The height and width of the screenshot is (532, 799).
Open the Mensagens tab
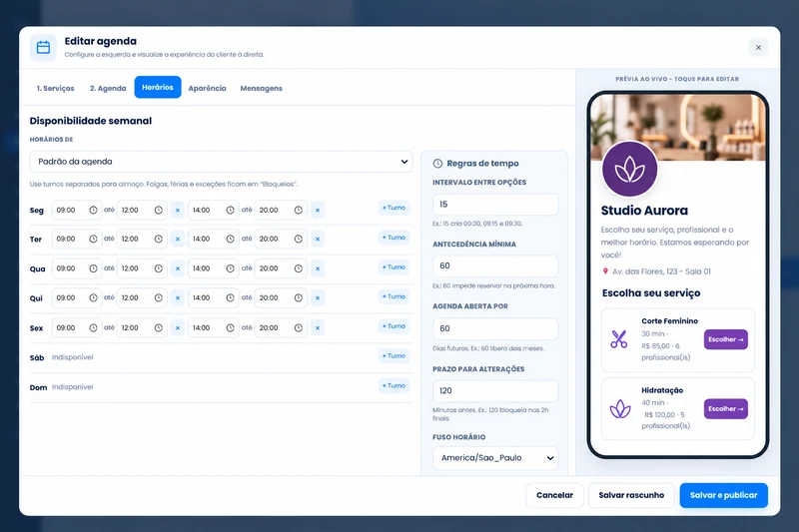pos(261,88)
